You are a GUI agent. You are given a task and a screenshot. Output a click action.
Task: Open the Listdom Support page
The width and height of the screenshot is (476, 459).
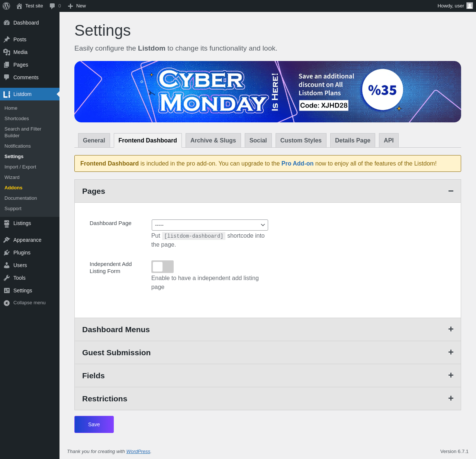[13, 209]
